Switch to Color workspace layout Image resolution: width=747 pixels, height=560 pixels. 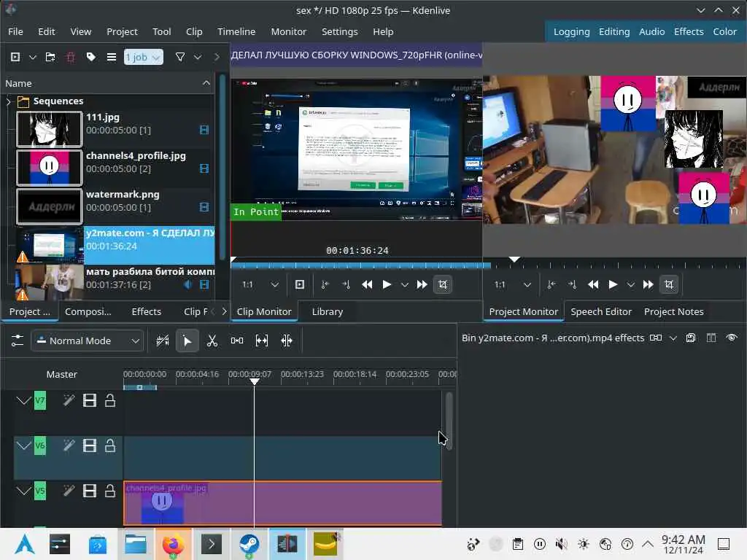click(724, 31)
